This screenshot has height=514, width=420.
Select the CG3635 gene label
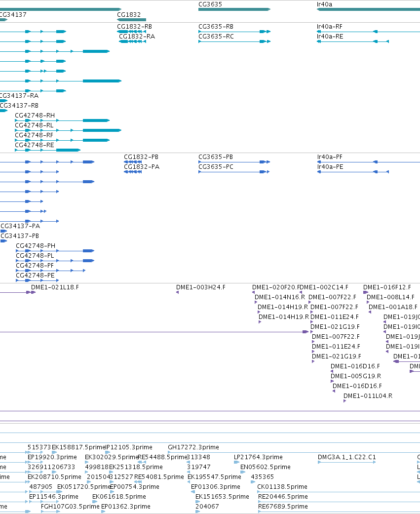(x=210, y=4)
